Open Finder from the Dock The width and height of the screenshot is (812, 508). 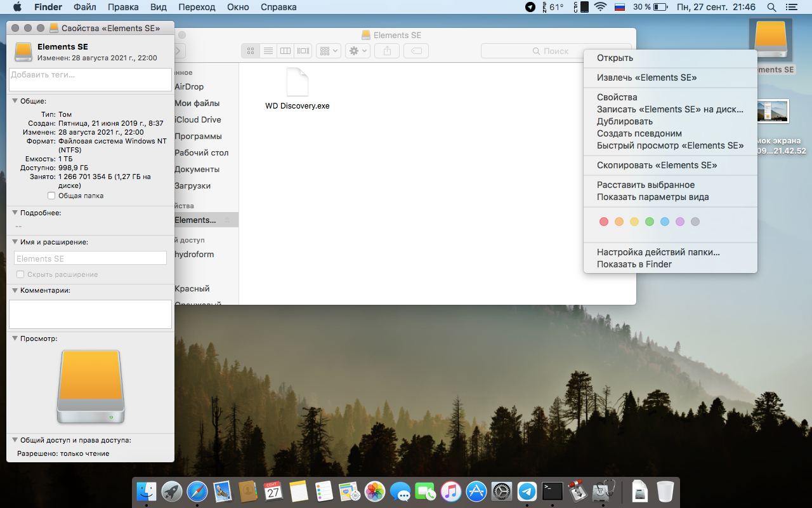pyautogui.click(x=147, y=491)
